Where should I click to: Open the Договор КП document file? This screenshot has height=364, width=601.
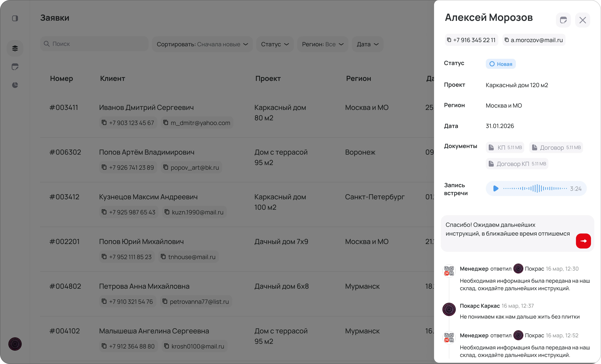[x=517, y=164]
